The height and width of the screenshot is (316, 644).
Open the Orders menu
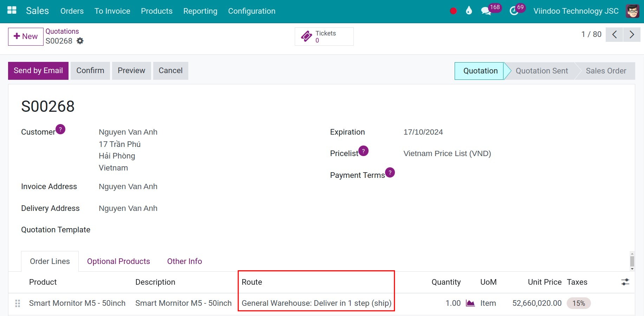click(x=72, y=11)
